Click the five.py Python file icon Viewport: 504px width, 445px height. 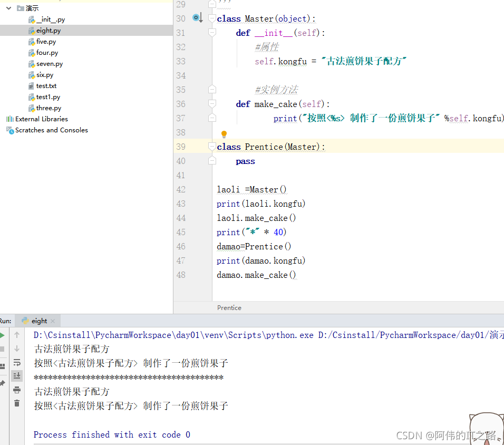[32, 42]
